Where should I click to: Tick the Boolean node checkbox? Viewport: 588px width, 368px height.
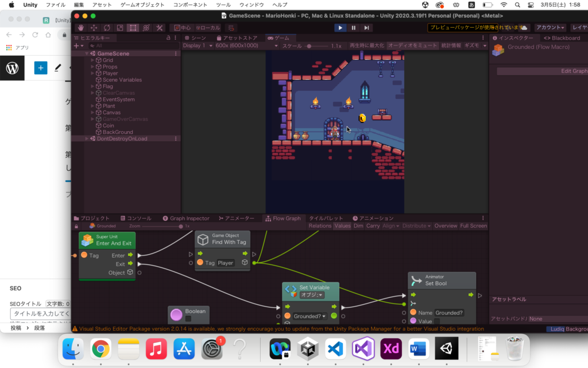[188, 319]
